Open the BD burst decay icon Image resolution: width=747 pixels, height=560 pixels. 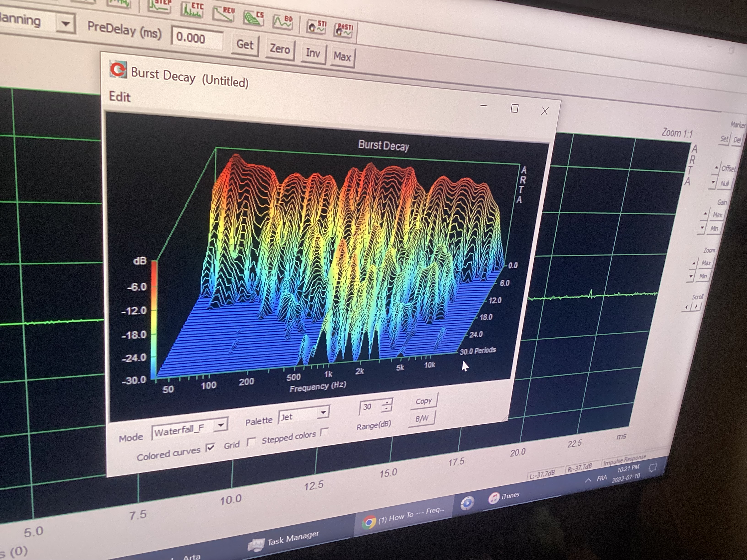(283, 22)
